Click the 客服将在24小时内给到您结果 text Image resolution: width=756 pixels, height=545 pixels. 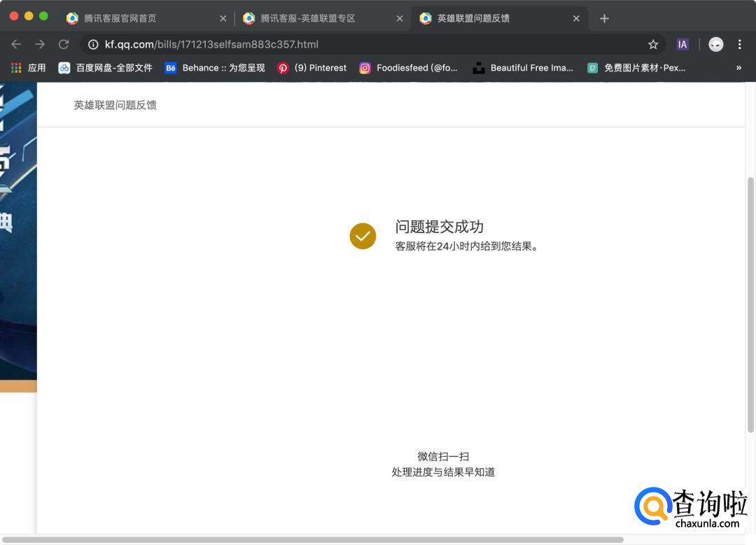point(466,246)
